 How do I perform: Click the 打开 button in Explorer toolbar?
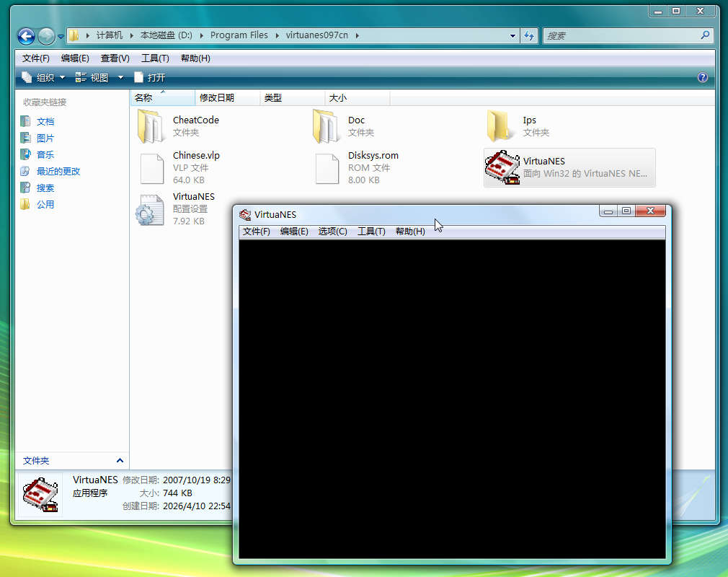(x=150, y=77)
